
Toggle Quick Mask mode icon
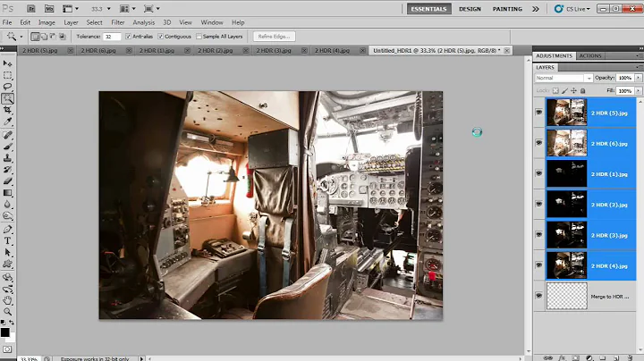pyautogui.click(x=7, y=349)
